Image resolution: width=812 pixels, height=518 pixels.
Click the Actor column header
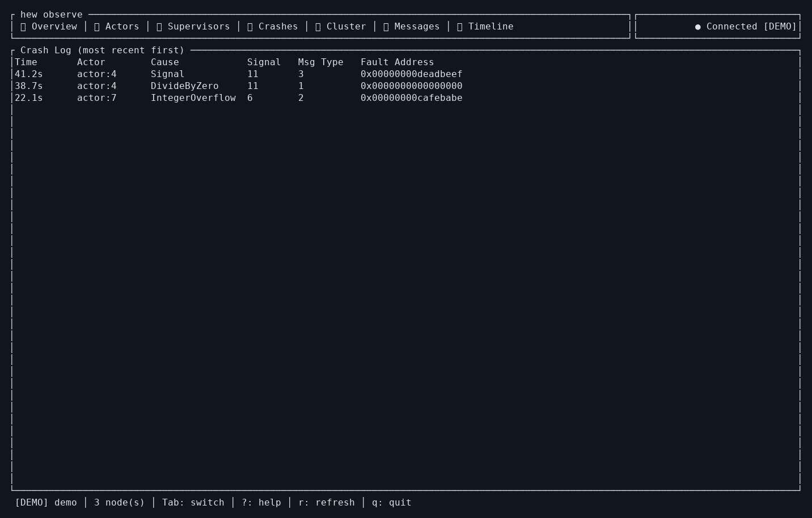click(91, 62)
